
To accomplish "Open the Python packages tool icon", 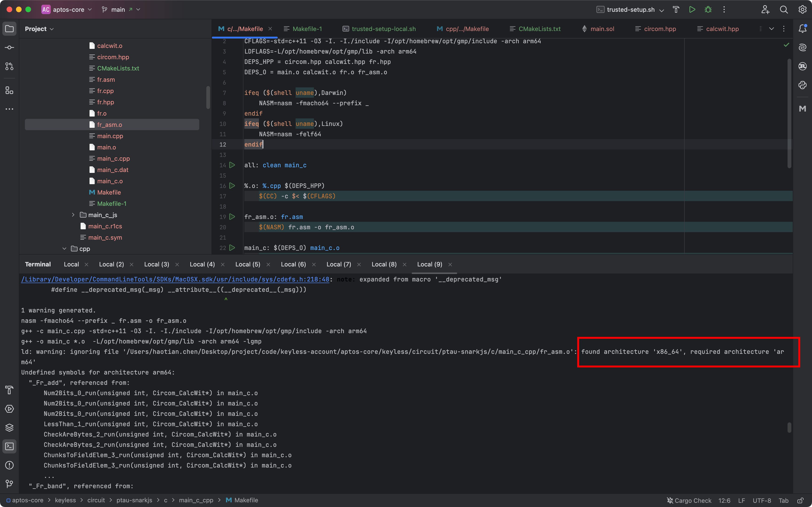I will (x=803, y=85).
